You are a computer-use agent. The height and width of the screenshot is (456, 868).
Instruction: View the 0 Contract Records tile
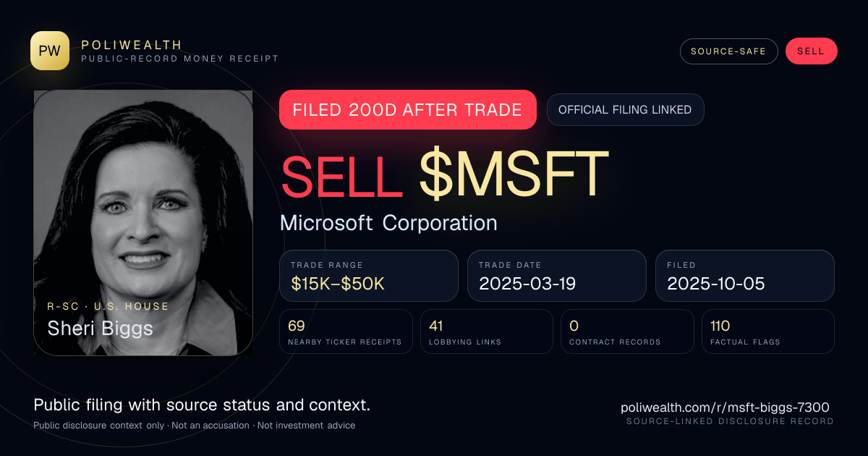tap(627, 332)
